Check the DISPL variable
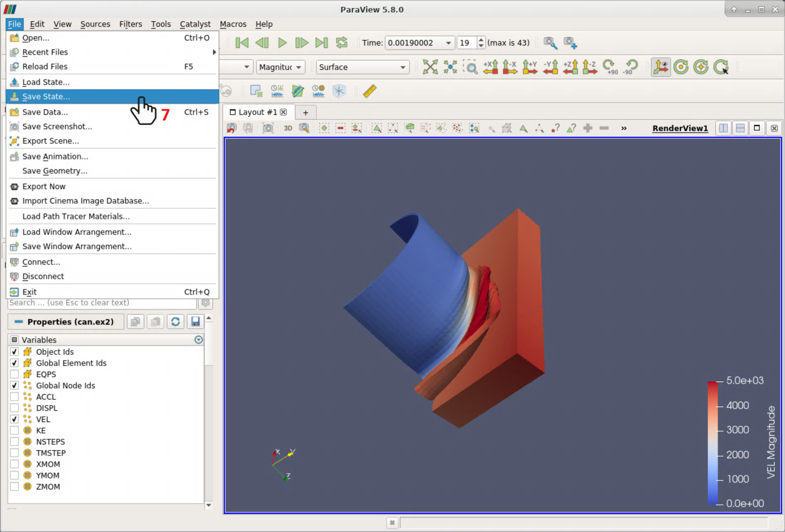Image resolution: width=785 pixels, height=532 pixels. pyautogui.click(x=14, y=408)
